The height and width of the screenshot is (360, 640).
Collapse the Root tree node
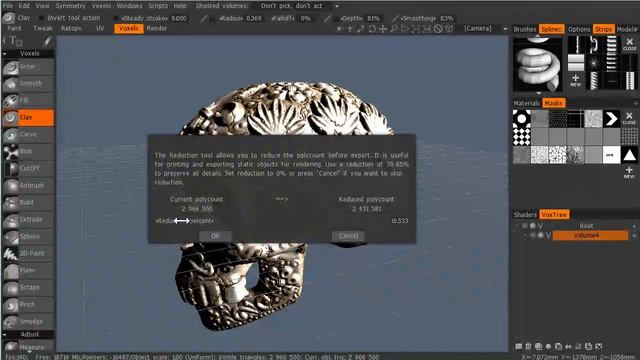tap(517, 226)
